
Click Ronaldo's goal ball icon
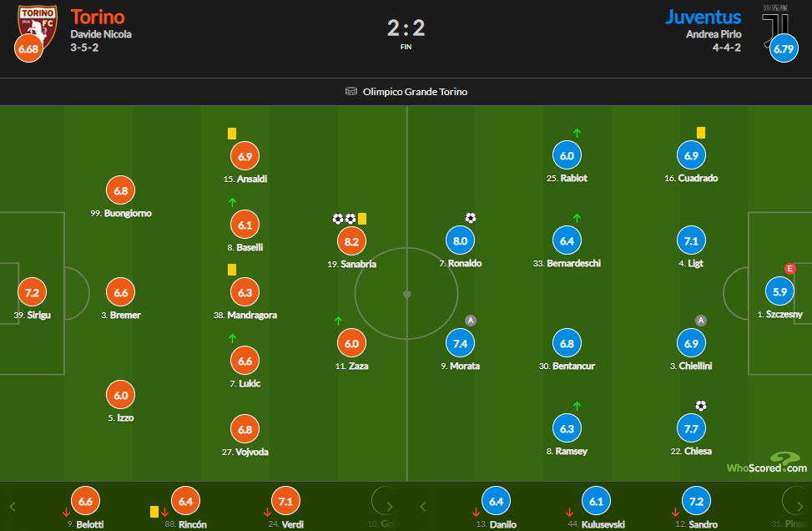click(470, 218)
